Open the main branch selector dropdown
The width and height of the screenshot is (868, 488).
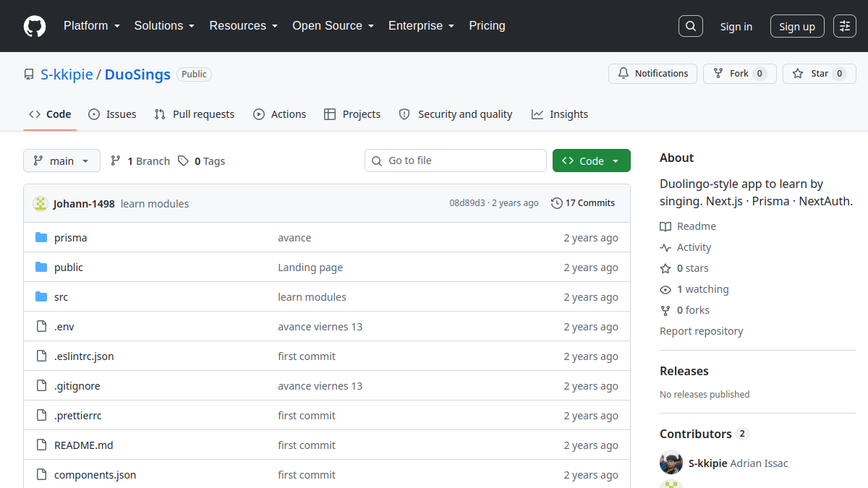point(61,160)
